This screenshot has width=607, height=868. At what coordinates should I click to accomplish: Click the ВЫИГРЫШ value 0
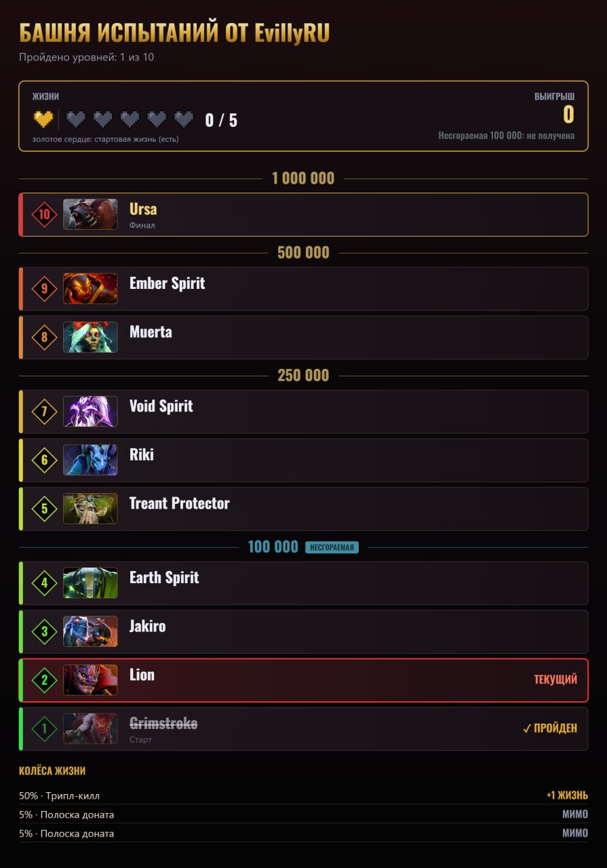[568, 115]
